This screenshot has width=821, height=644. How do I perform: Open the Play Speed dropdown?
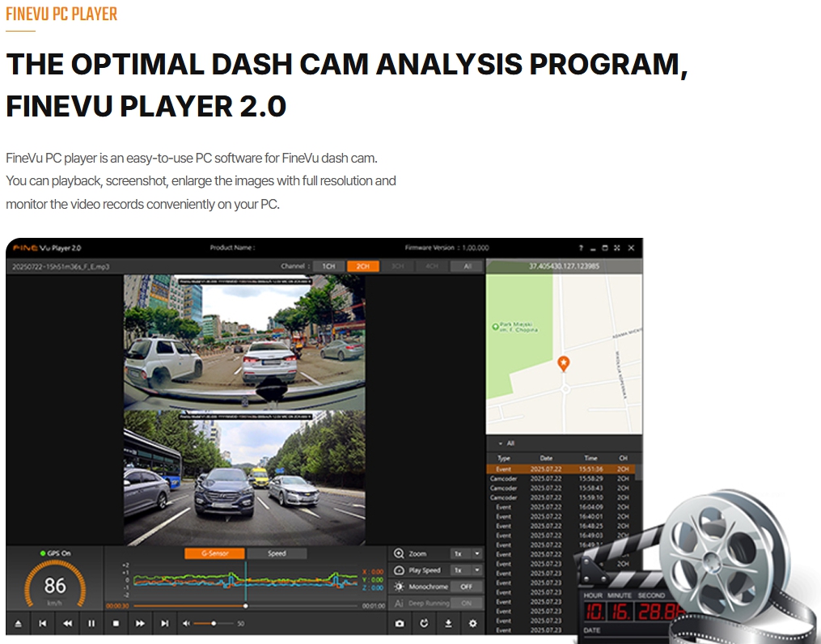coord(467,570)
